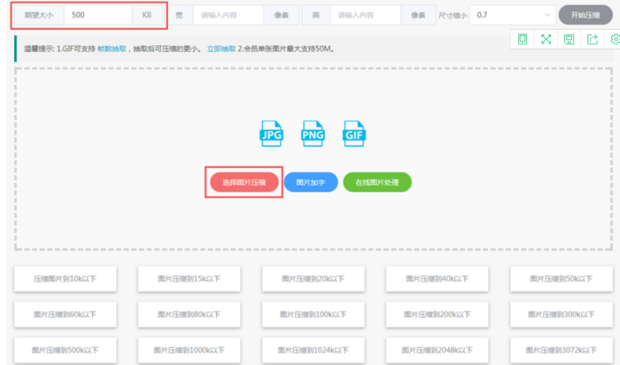Click the green 在线图片处理 button

[x=377, y=182]
